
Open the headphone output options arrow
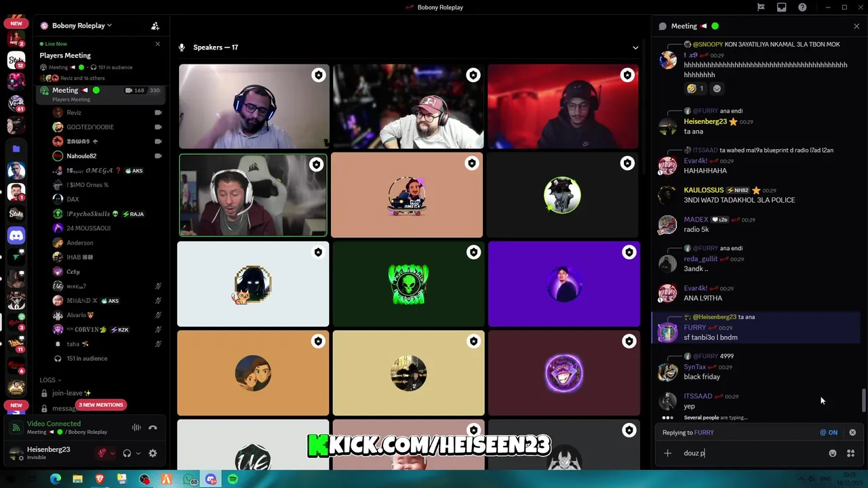[x=138, y=453]
